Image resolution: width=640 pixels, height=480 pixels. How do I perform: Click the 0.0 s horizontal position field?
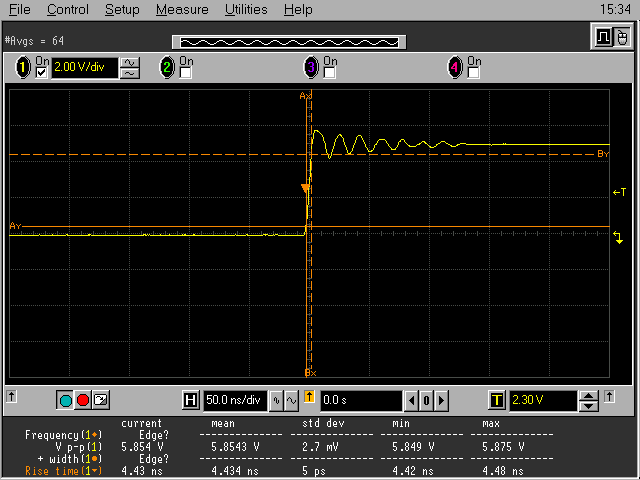360,400
